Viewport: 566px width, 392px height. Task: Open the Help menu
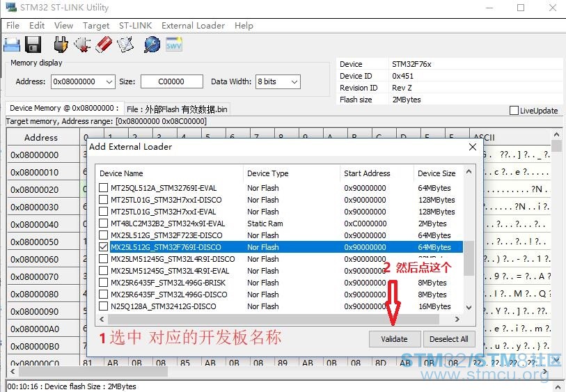point(244,26)
